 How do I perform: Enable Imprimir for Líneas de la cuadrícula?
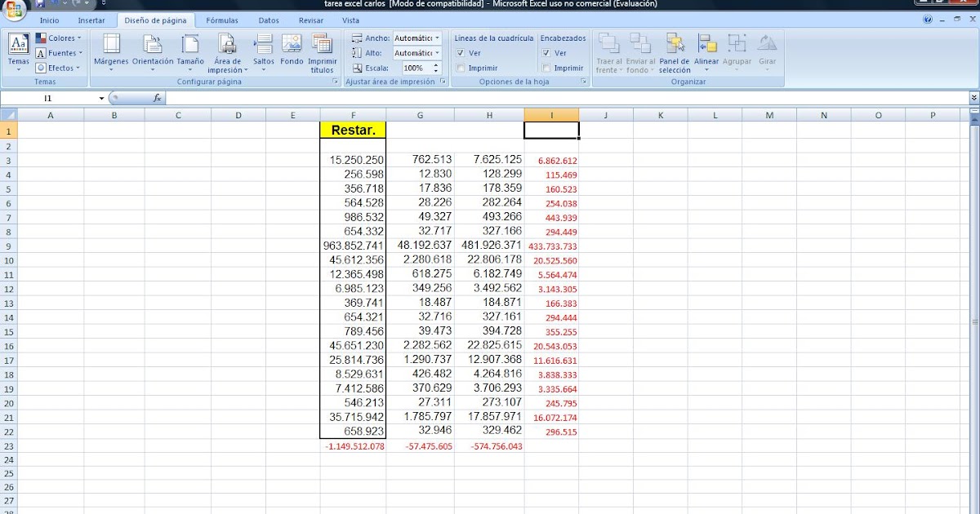click(x=460, y=68)
